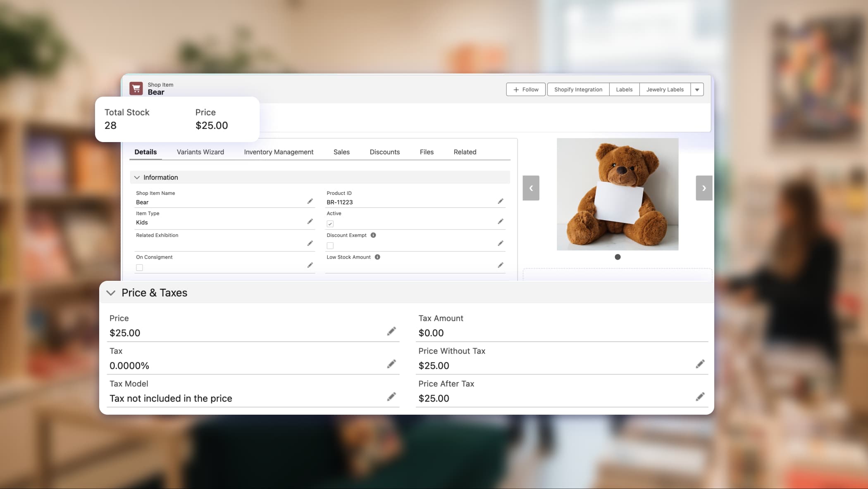
Task: Select the carousel dot below the bear image
Action: click(618, 256)
